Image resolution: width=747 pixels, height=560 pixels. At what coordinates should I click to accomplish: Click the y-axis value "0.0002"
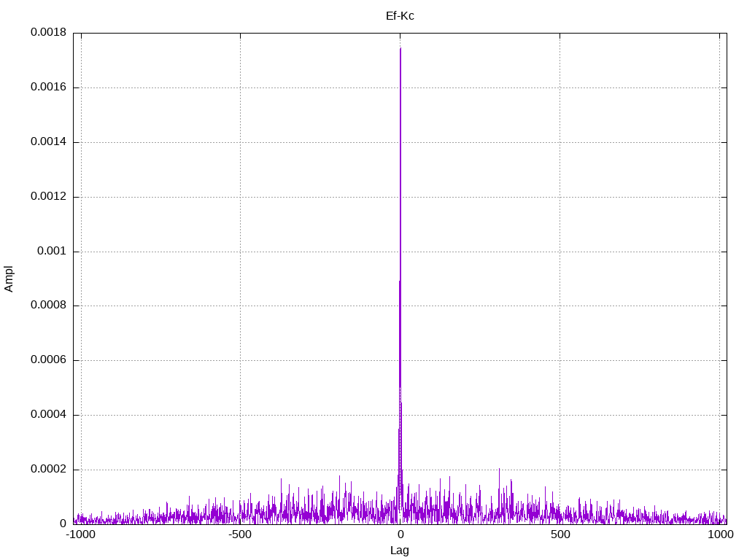49,469
